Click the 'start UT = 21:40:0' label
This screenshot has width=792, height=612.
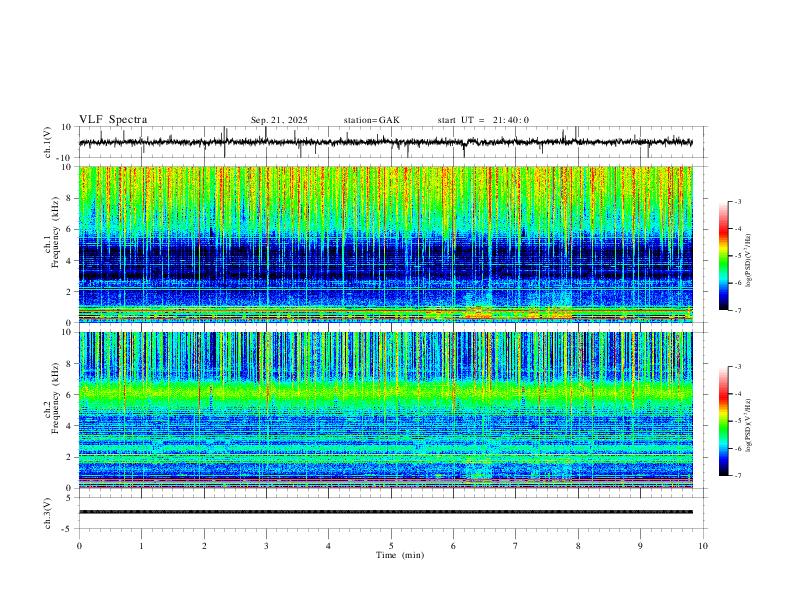pyautogui.click(x=483, y=120)
